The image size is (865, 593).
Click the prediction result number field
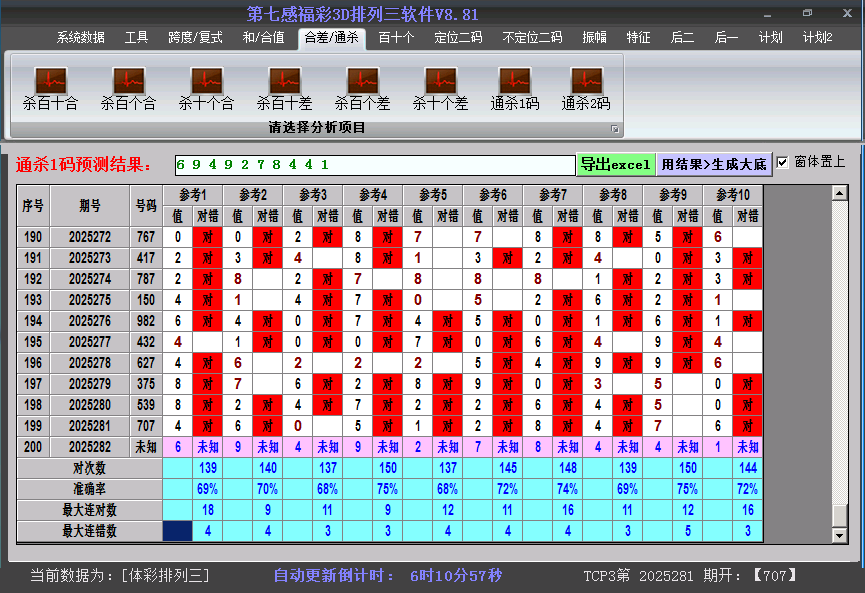tap(373, 164)
